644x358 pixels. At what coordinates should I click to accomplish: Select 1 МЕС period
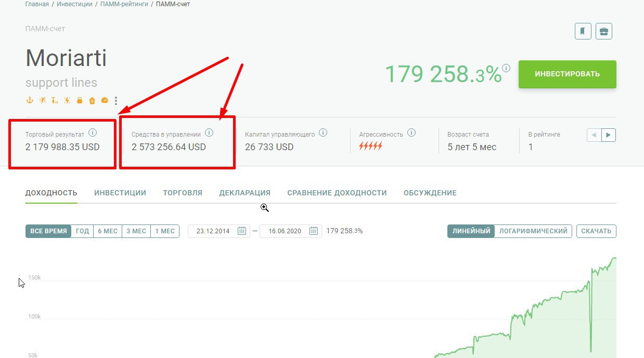click(x=165, y=231)
